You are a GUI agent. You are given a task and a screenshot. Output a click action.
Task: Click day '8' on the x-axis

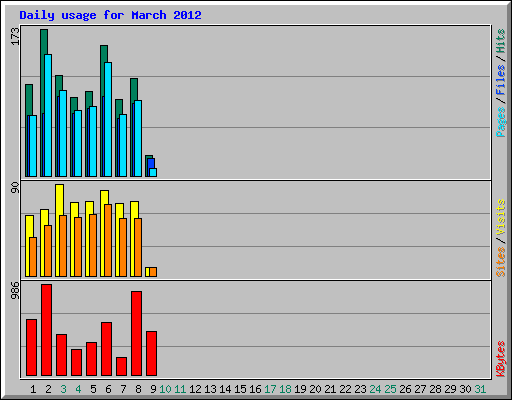(x=138, y=389)
